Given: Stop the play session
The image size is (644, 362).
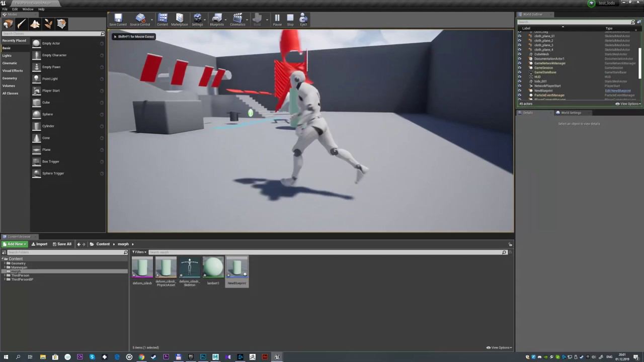Looking at the screenshot, I should coord(290,20).
